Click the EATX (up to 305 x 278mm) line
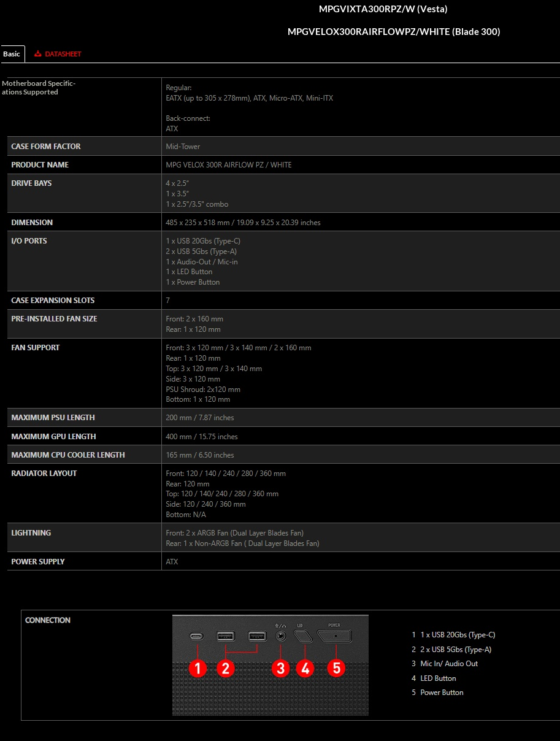This screenshot has height=741, width=560. pos(250,98)
